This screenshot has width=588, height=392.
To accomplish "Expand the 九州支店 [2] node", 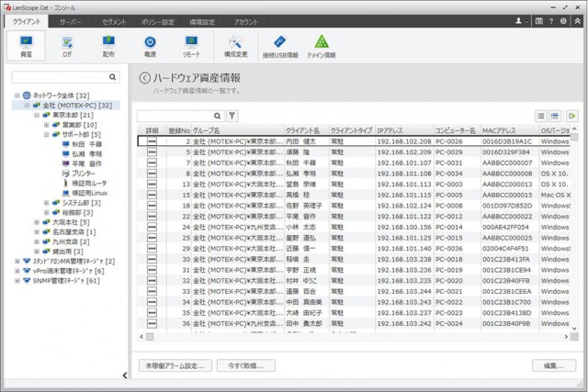I will [37, 241].
